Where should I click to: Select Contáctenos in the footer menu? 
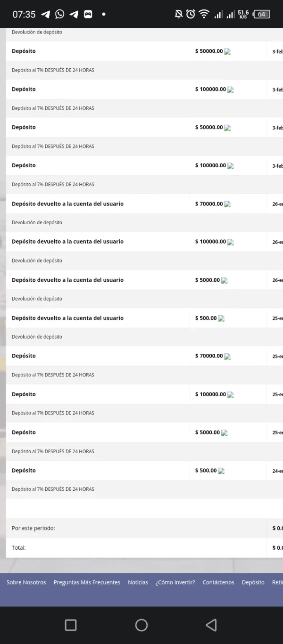(218, 582)
